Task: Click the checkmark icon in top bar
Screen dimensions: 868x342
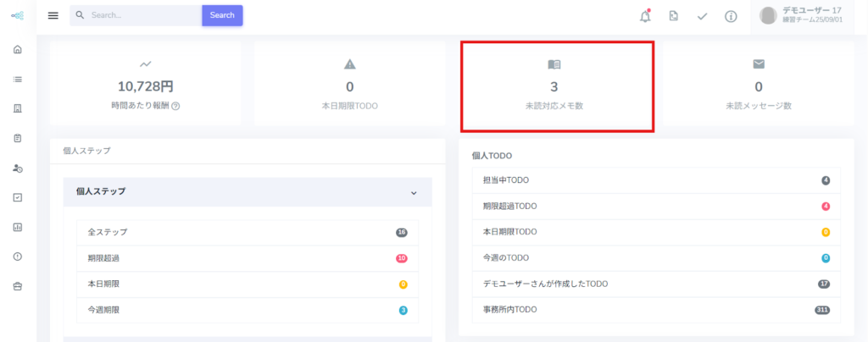Action: click(x=702, y=16)
